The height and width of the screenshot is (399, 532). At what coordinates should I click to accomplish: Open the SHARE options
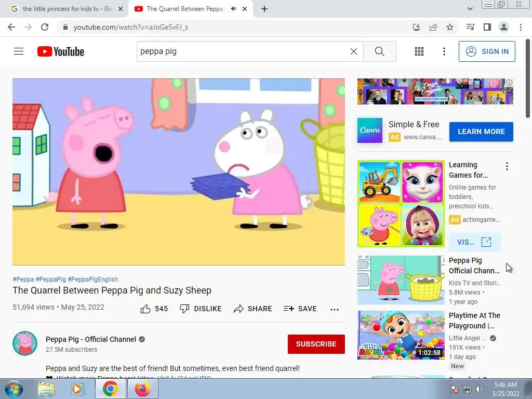pos(253,309)
